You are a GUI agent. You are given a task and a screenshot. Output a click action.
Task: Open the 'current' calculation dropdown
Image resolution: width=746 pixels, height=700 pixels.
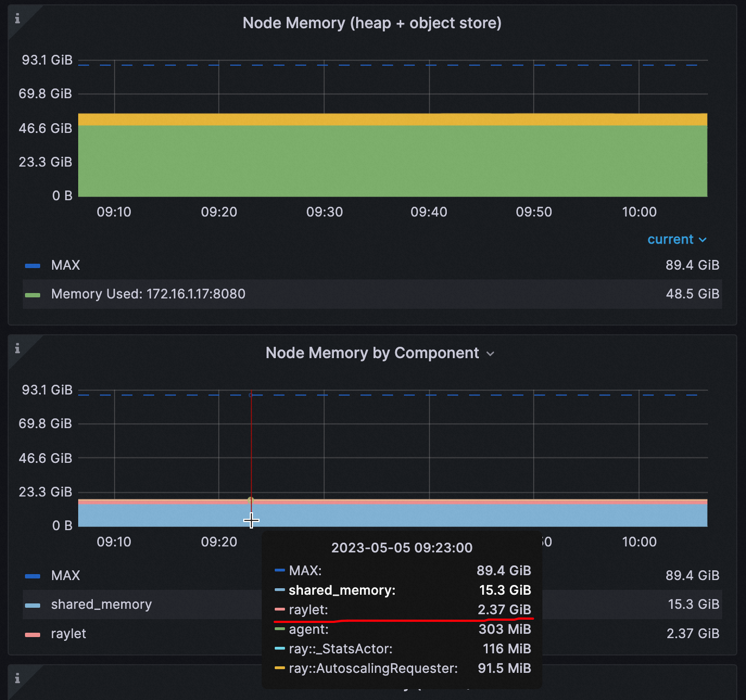click(x=677, y=239)
